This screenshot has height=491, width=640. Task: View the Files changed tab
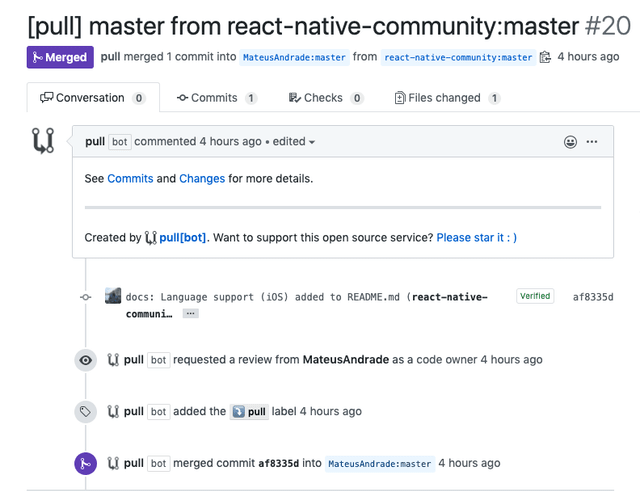click(447, 98)
